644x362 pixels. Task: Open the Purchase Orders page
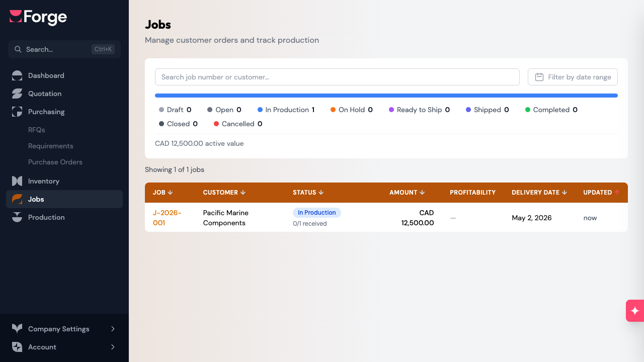(x=55, y=162)
